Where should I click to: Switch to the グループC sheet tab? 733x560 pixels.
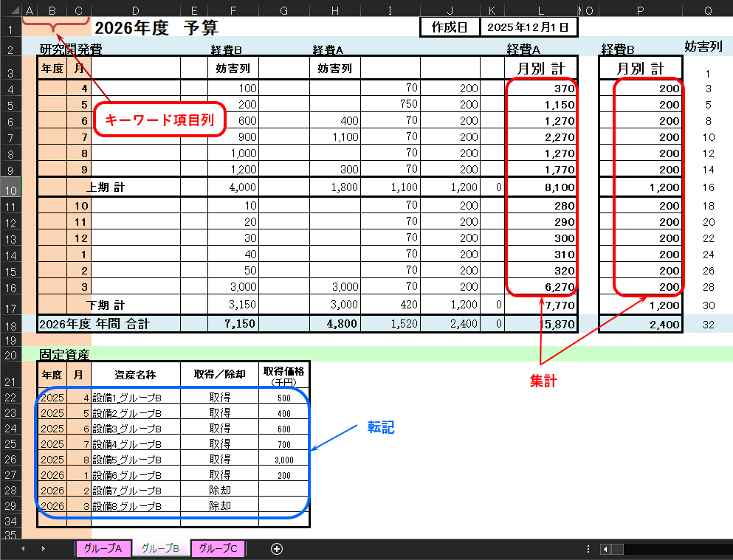click(x=218, y=548)
